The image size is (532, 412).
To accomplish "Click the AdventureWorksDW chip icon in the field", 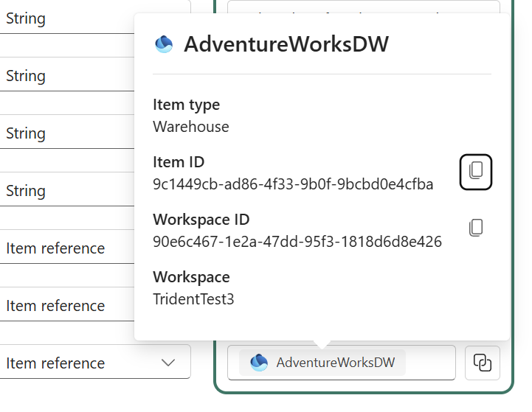I will [259, 363].
